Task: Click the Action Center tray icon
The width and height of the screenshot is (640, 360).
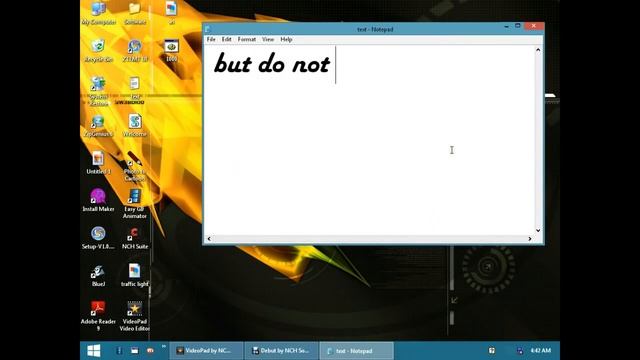Action: pyautogui.click(x=492, y=351)
